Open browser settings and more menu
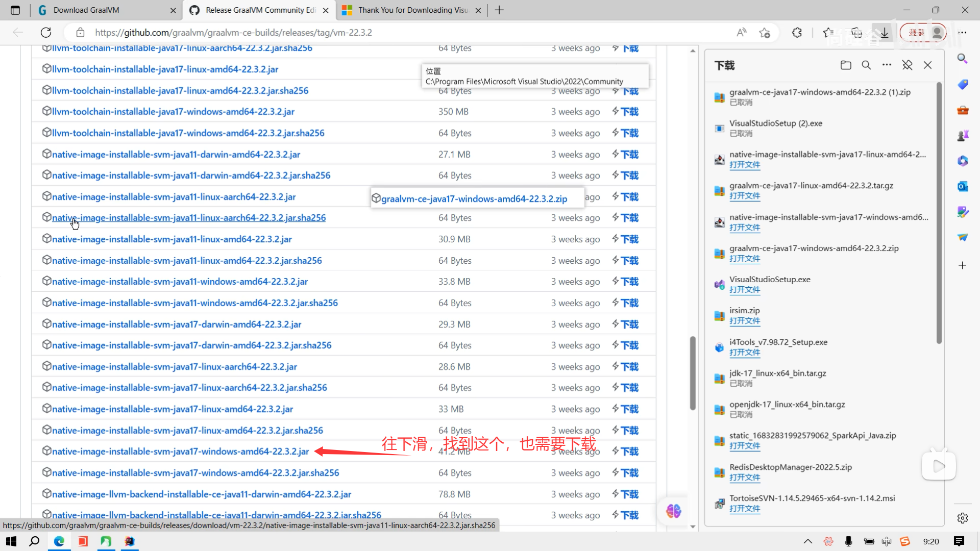Screen dimensions: 980x551 point(962,33)
